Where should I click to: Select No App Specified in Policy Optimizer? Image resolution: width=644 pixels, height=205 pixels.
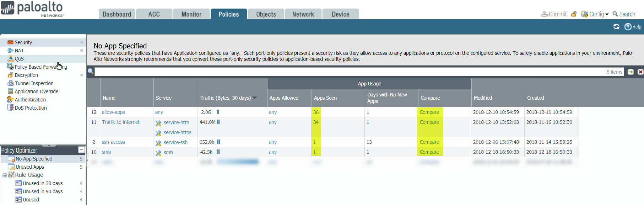click(x=34, y=159)
